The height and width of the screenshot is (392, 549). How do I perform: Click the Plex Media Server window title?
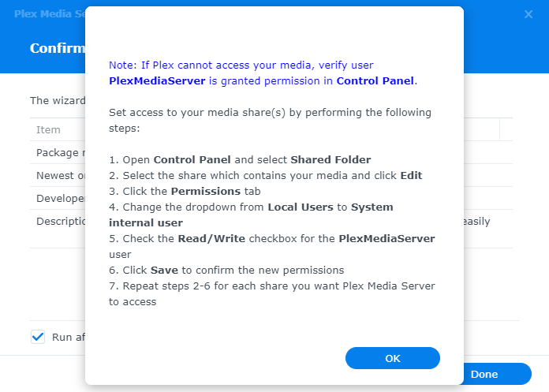(x=50, y=13)
